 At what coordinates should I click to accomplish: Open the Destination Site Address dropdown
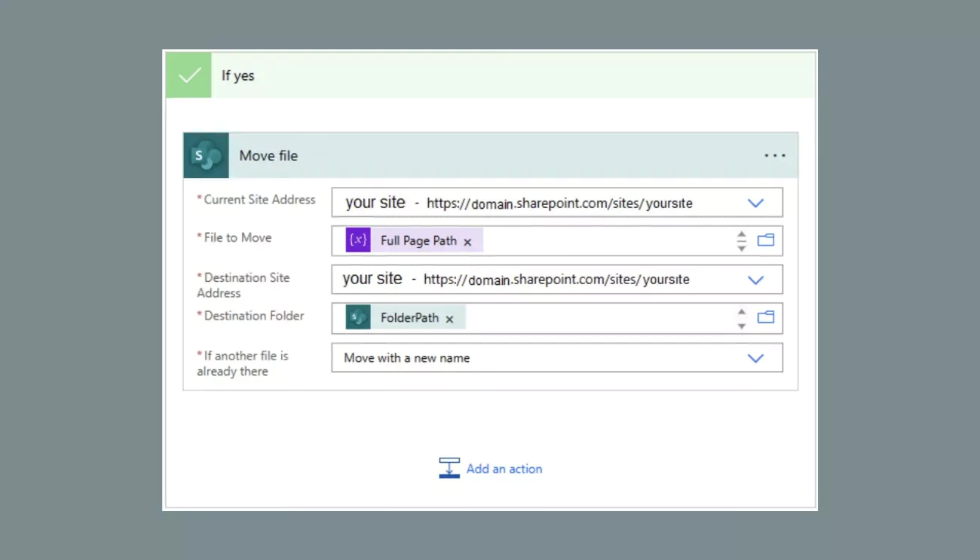click(756, 279)
